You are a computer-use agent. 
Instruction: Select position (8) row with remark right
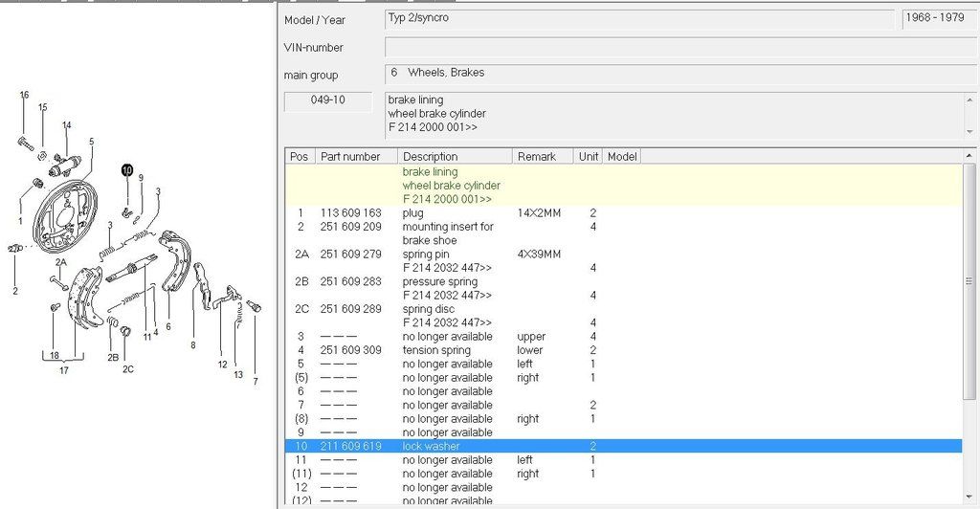623,419
